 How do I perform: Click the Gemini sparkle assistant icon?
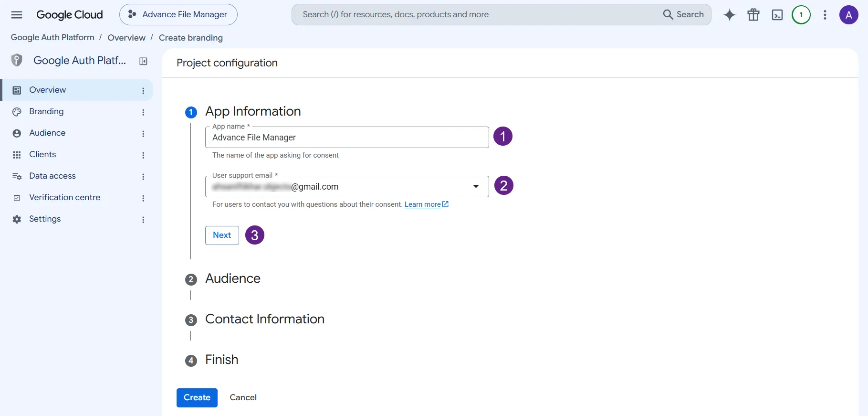[729, 15]
